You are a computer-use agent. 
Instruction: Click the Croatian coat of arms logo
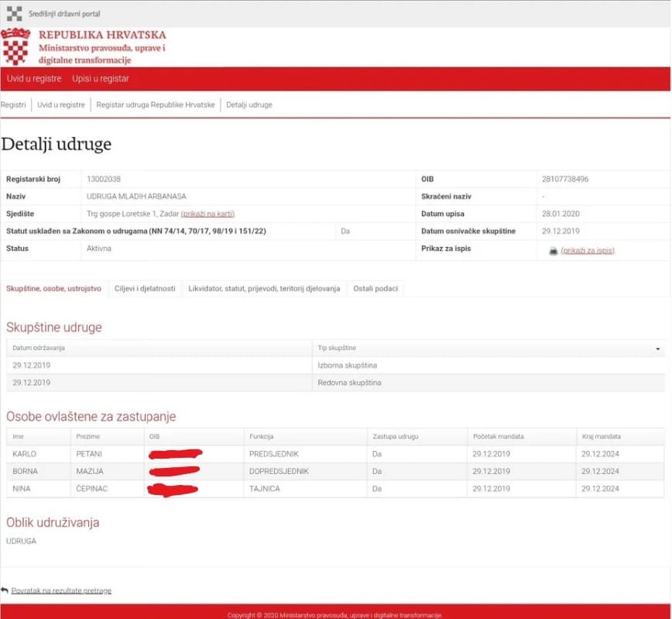tap(15, 47)
